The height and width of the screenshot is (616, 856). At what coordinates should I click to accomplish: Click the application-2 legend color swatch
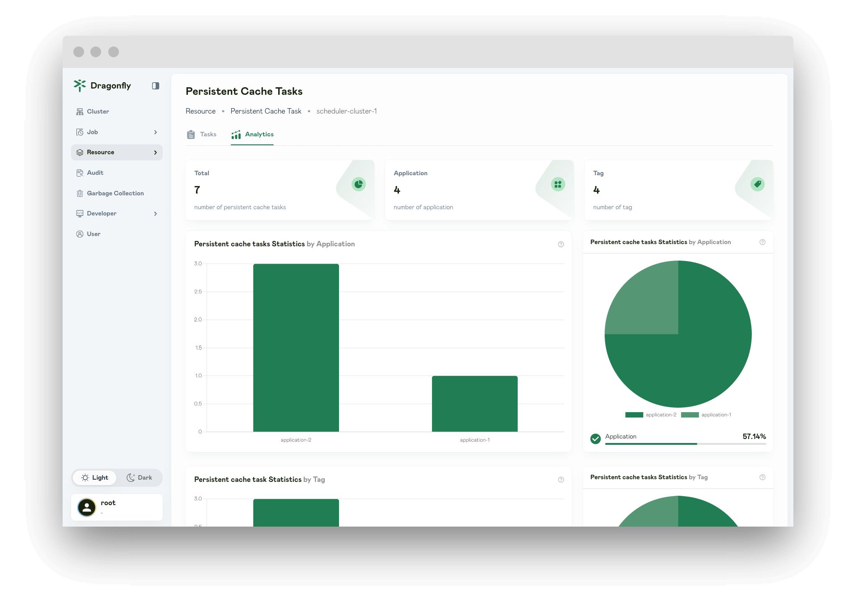pyautogui.click(x=633, y=414)
